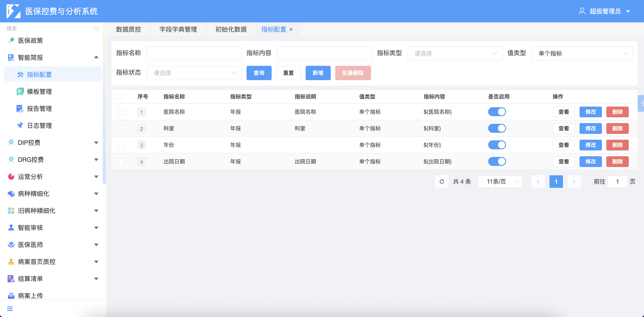Screen dimensions: 644x317
Task: Click the DRG控费 icon
Action: pyautogui.click(x=11, y=159)
